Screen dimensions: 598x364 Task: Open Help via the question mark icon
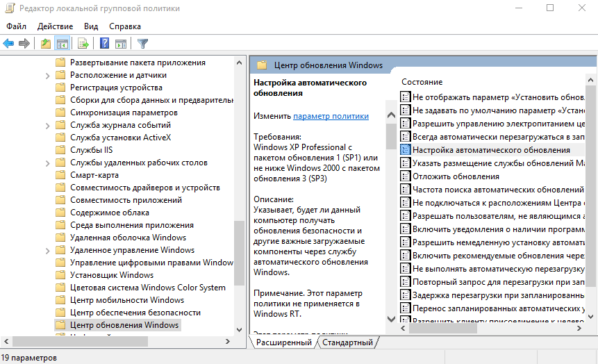(x=105, y=44)
